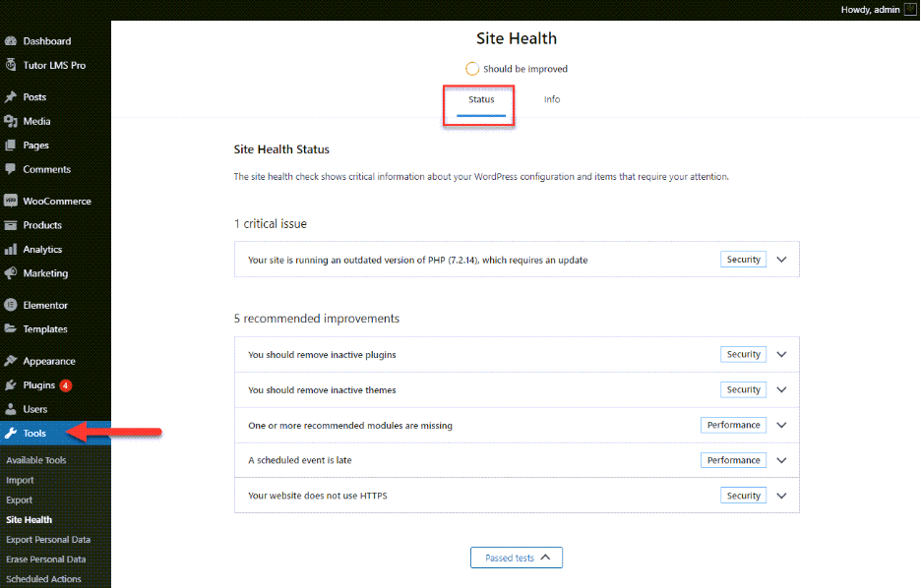Open the Site Health submenu item

pos(29,519)
